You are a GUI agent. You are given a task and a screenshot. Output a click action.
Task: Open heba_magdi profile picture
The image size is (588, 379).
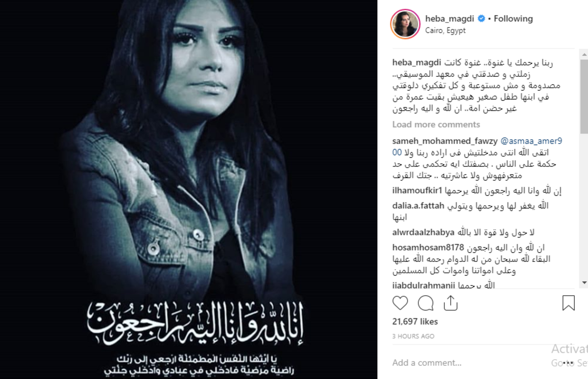pyautogui.click(x=405, y=24)
